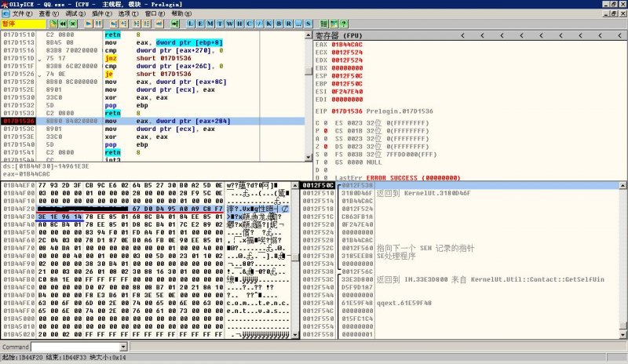The height and width of the screenshot is (364, 628).
Task: Select stack row 0012F530 SE处理程序
Action: tap(460, 256)
